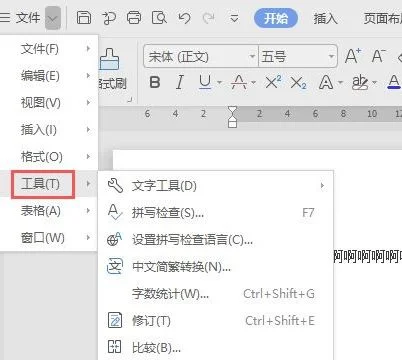Choose 拼写检查(S) spell check
Screen dimensions: 402x360
216,213
